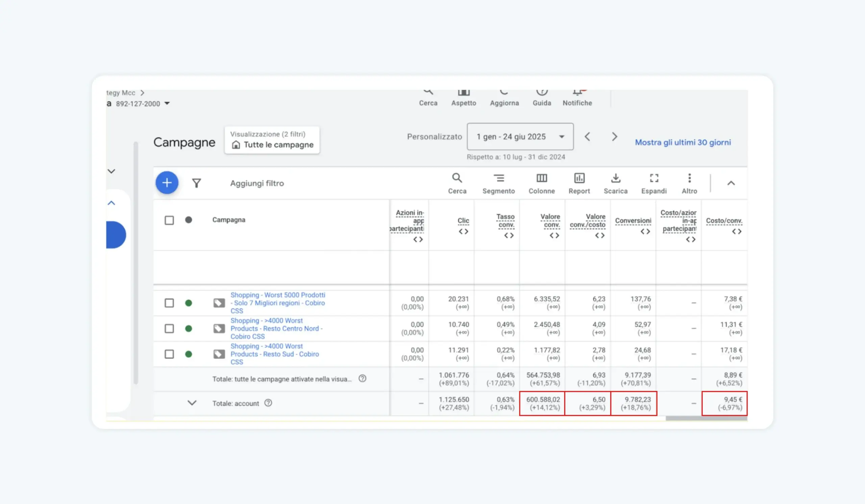Check the Resto Centro Nord campaign checkbox
This screenshot has height=504, width=865.
[x=169, y=328]
